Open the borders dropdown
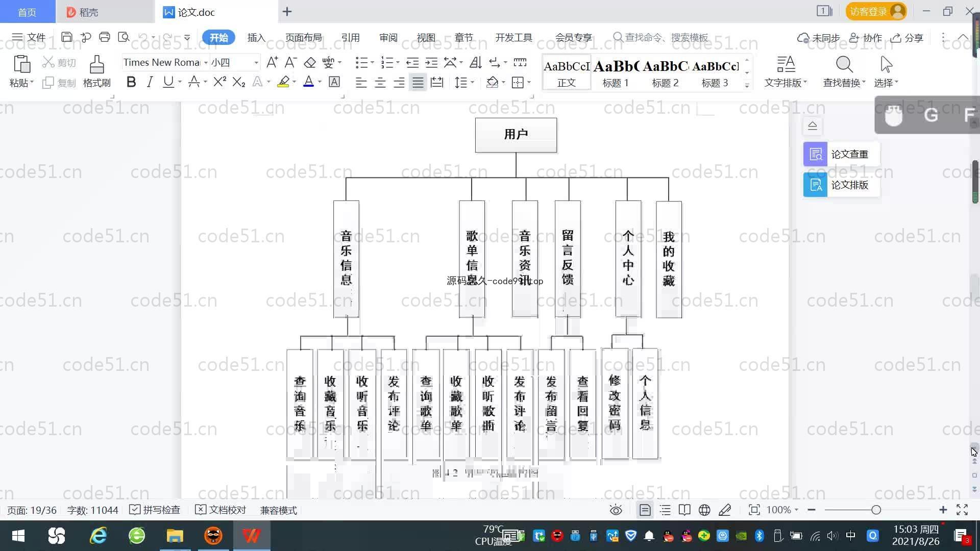The height and width of the screenshot is (551, 980). (x=529, y=82)
